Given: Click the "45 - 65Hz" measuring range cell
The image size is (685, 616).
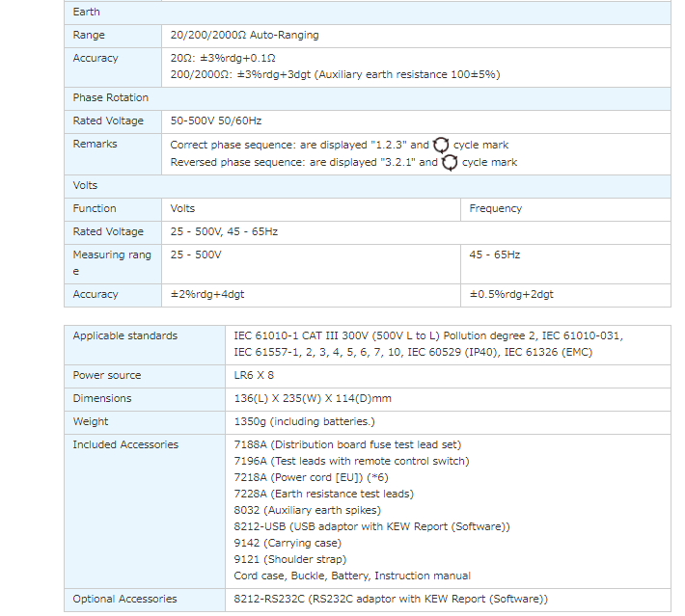Looking at the screenshot, I should click(x=494, y=254).
